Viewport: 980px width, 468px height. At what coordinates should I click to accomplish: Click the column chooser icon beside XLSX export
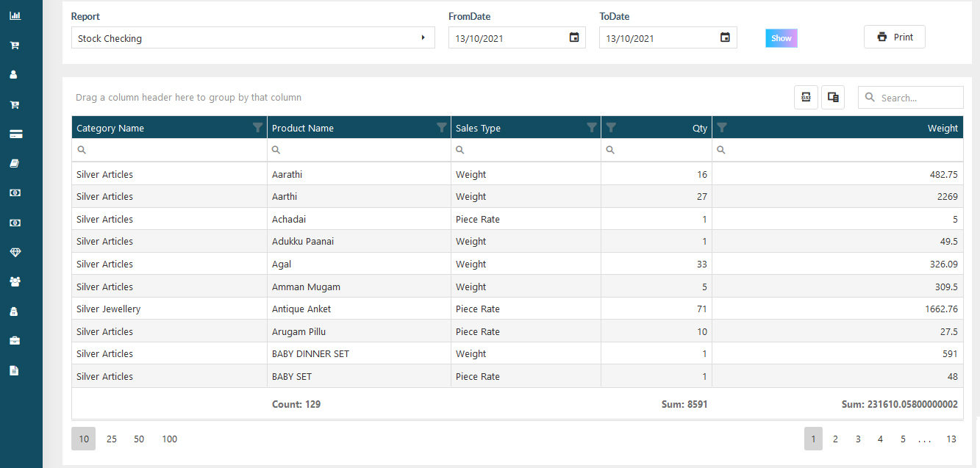tap(832, 96)
